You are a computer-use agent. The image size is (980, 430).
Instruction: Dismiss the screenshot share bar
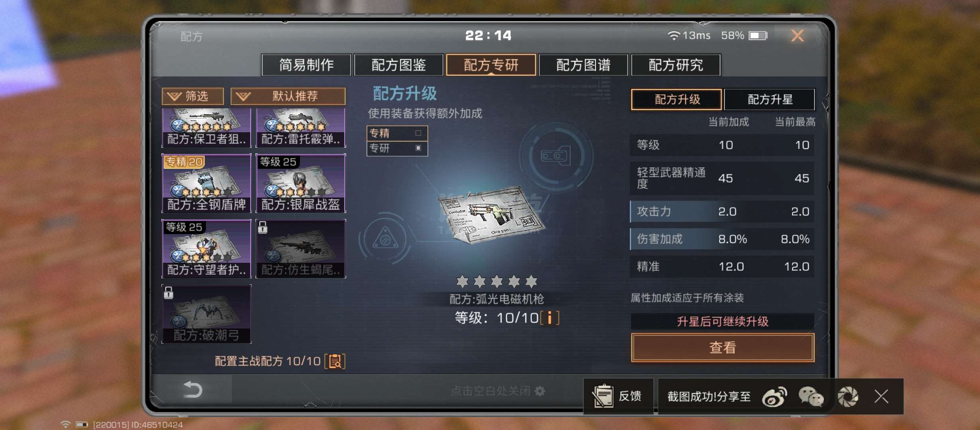pos(881,397)
